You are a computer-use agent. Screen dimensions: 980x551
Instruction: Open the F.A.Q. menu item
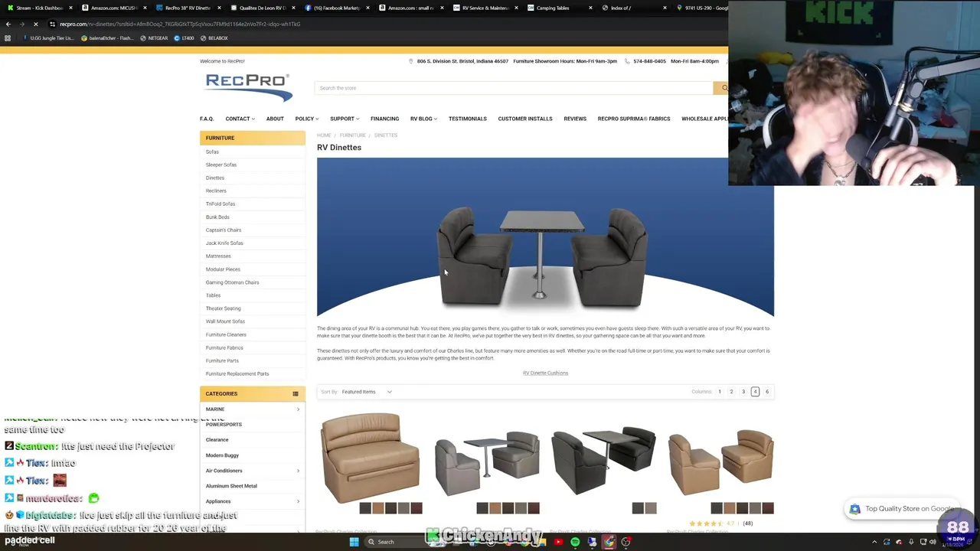(207, 119)
